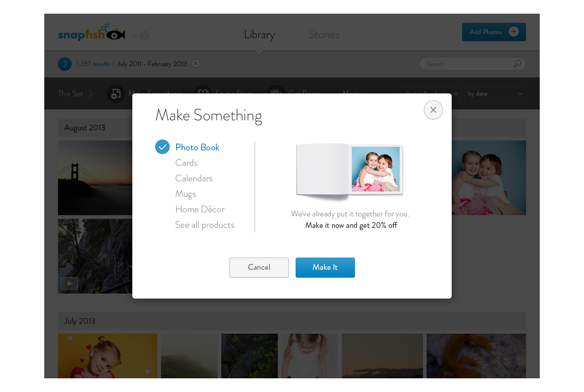Click the video play icon on thumbnail

pyautogui.click(x=69, y=284)
